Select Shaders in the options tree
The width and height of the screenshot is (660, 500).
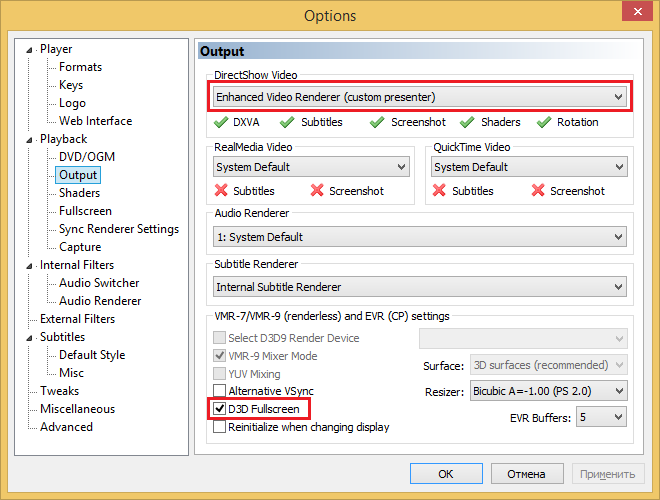tap(79, 193)
